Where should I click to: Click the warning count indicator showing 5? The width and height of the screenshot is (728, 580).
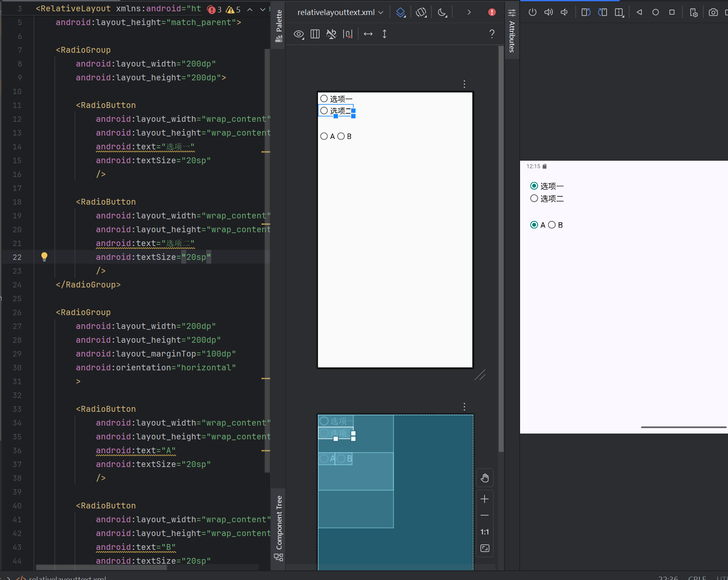[x=233, y=10]
